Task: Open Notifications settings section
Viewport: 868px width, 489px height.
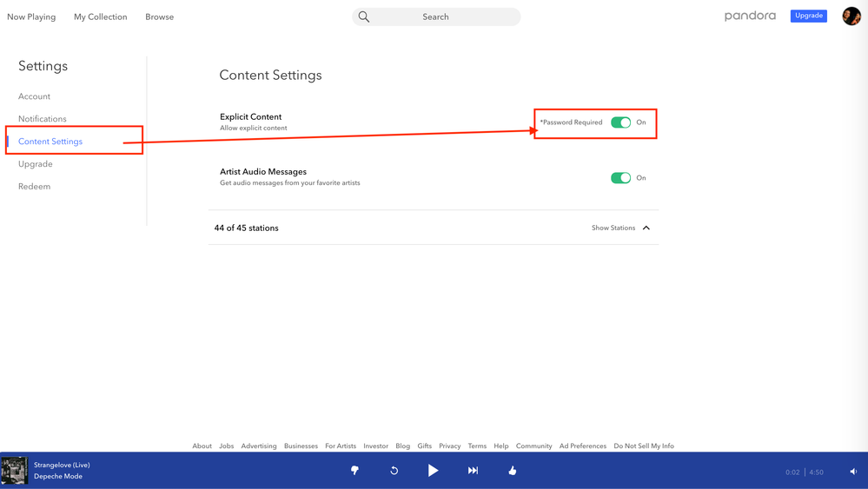Action: coord(42,119)
